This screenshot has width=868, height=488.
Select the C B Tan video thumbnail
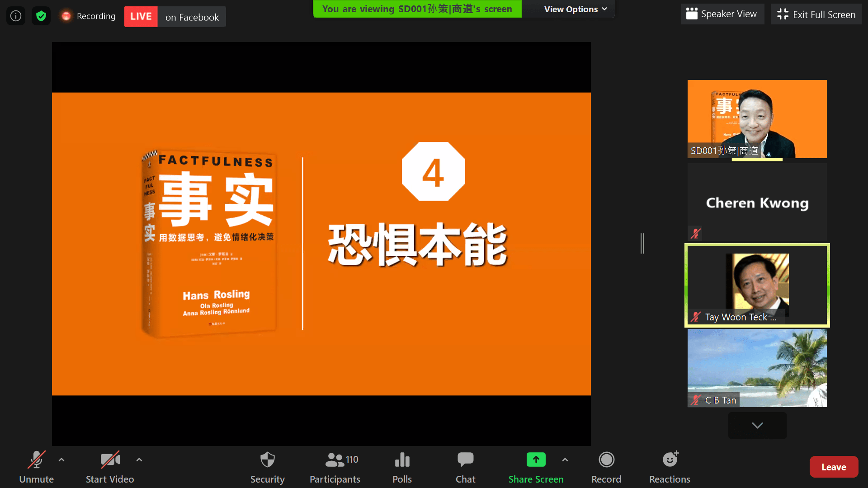[757, 368]
